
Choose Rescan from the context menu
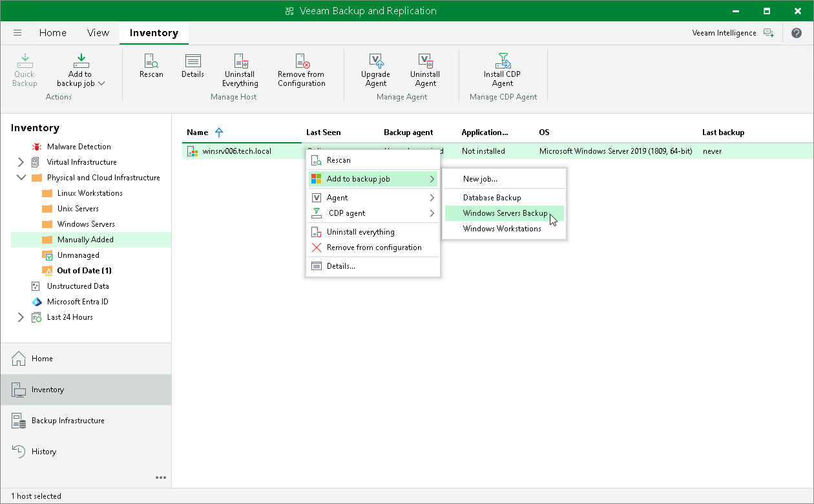[x=373, y=160]
